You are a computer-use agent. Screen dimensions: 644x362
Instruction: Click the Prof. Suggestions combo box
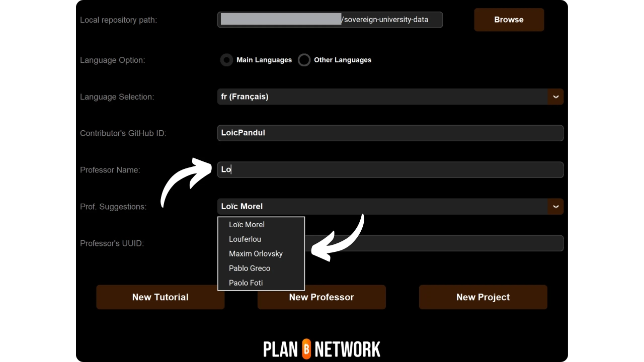382,206
